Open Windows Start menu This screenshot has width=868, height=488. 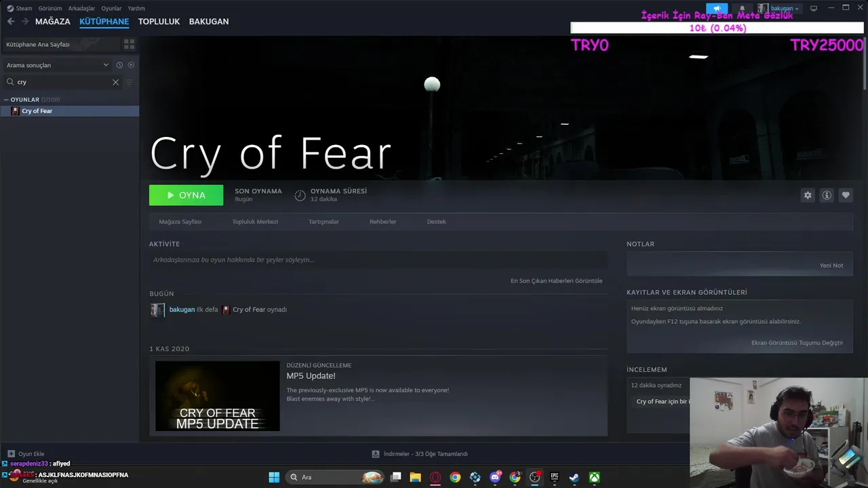(274, 477)
